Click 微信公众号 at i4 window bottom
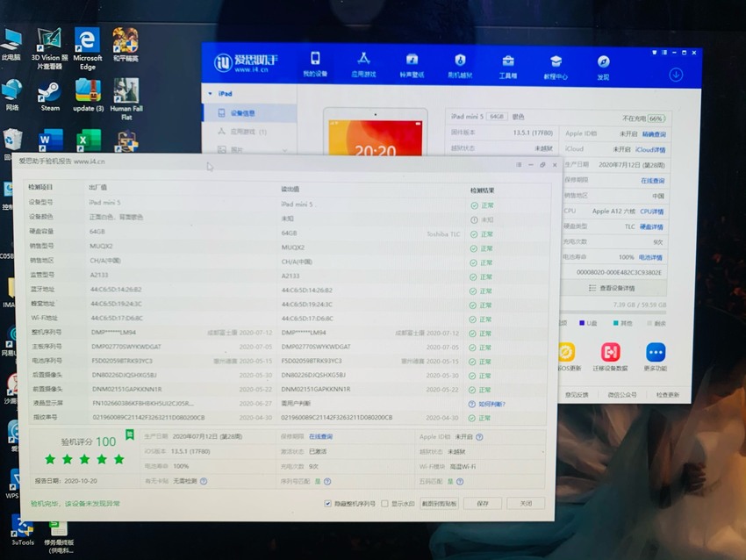 [x=622, y=395]
